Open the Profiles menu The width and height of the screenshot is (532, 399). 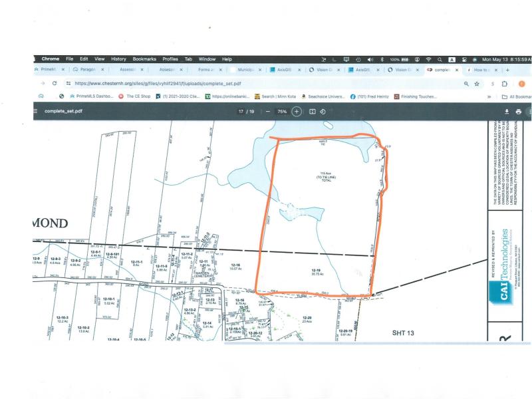pyautogui.click(x=170, y=59)
